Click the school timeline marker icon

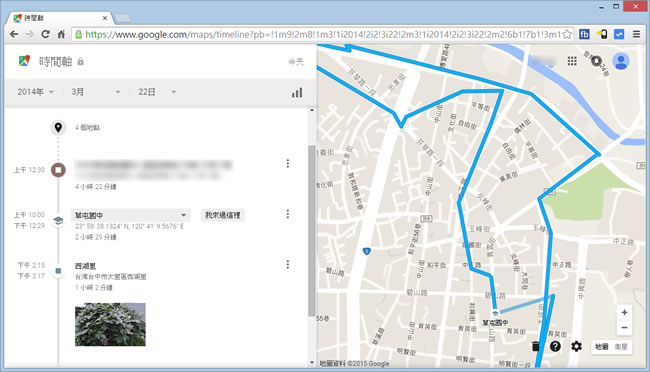tap(58, 221)
